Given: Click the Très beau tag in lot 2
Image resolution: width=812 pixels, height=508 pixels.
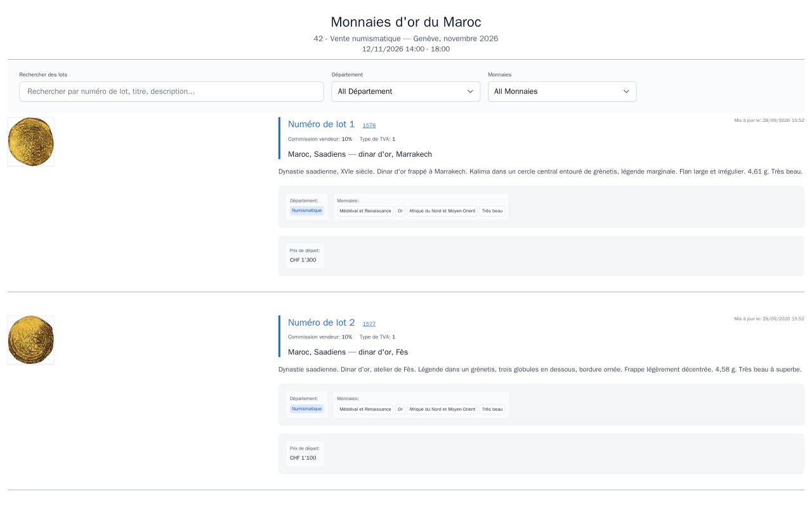Looking at the screenshot, I should click(492, 410).
